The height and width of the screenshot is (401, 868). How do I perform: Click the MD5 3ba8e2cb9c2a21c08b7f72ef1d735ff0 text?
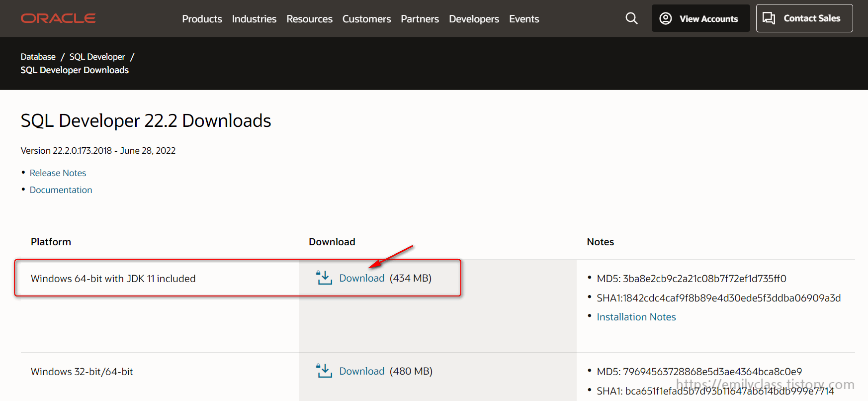click(x=692, y=279)
